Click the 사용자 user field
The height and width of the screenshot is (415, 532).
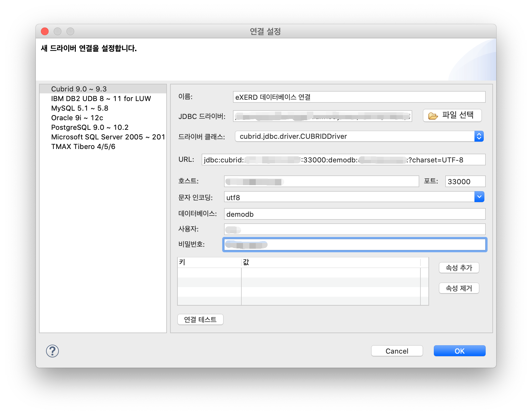355,229
